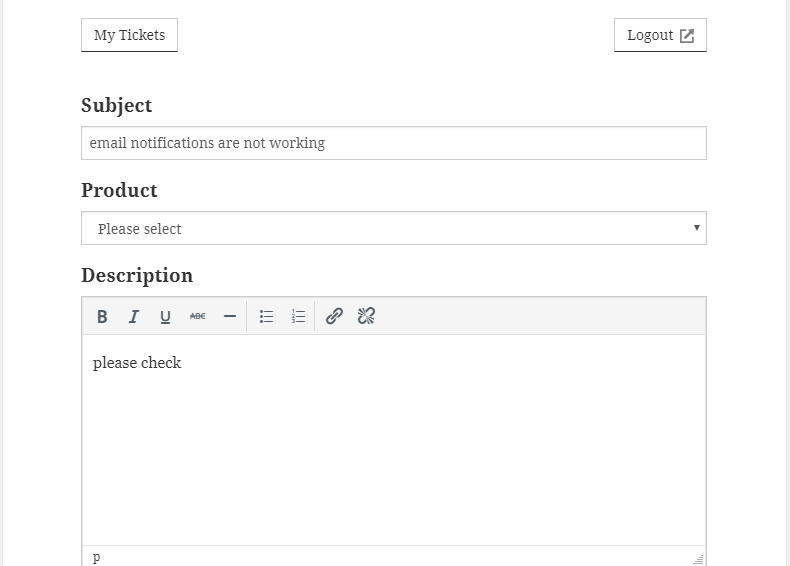The width and height of the screenshot is (790, 566).
Task: Start a numbered list
Action: click(x=298, y=317)
